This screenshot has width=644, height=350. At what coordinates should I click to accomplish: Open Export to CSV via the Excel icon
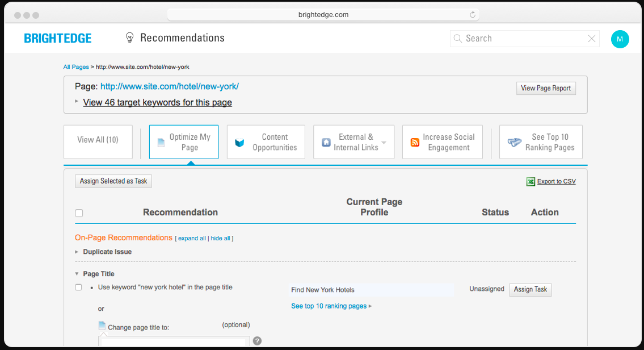[x=529, y=181]
